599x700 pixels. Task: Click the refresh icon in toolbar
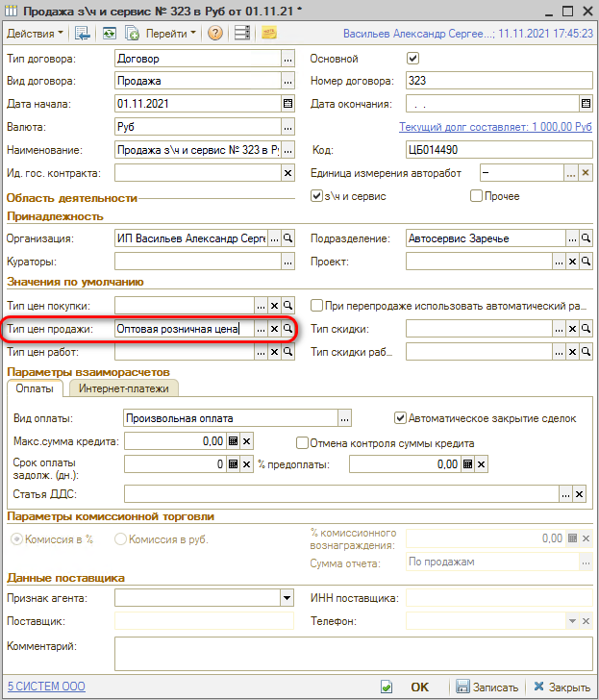(110, 33)
